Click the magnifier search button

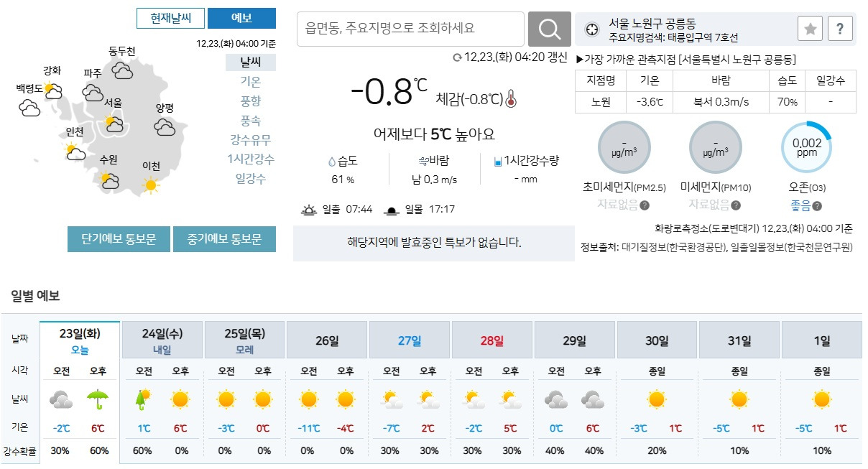[549, 29]
